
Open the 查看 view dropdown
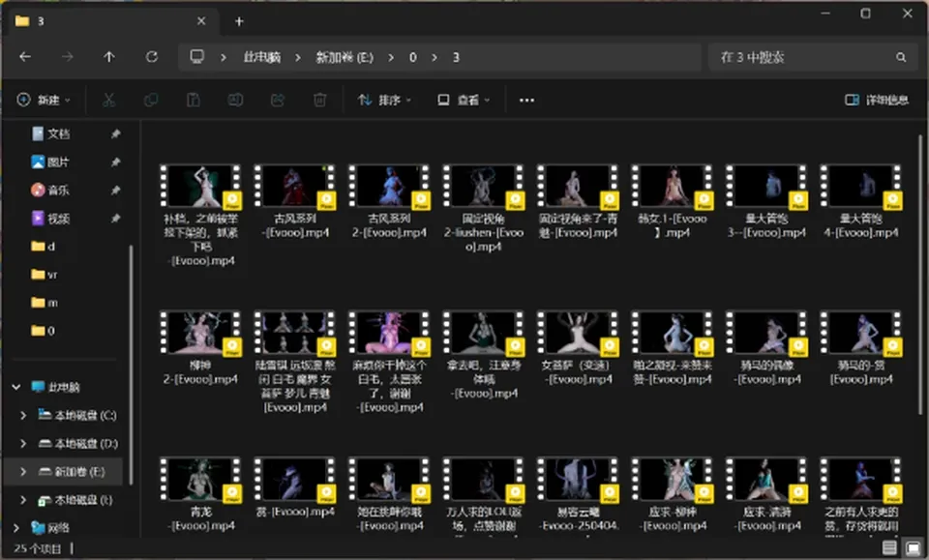(x=464, y=100)
